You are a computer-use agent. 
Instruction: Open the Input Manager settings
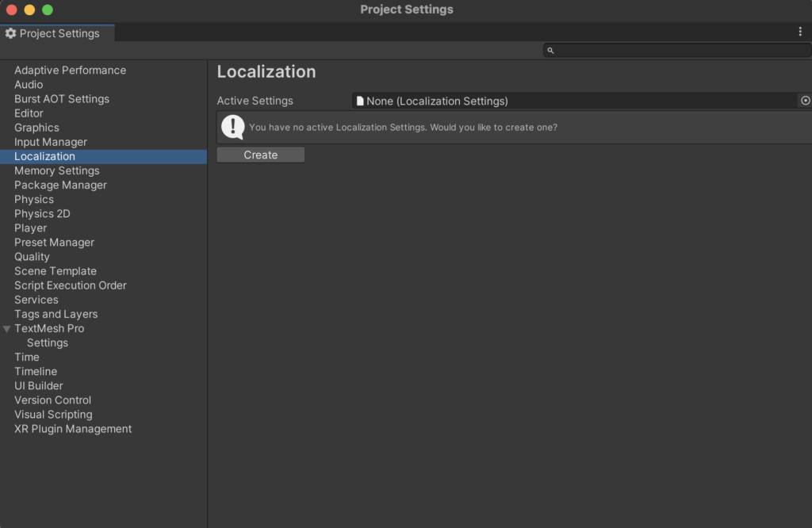51,142
